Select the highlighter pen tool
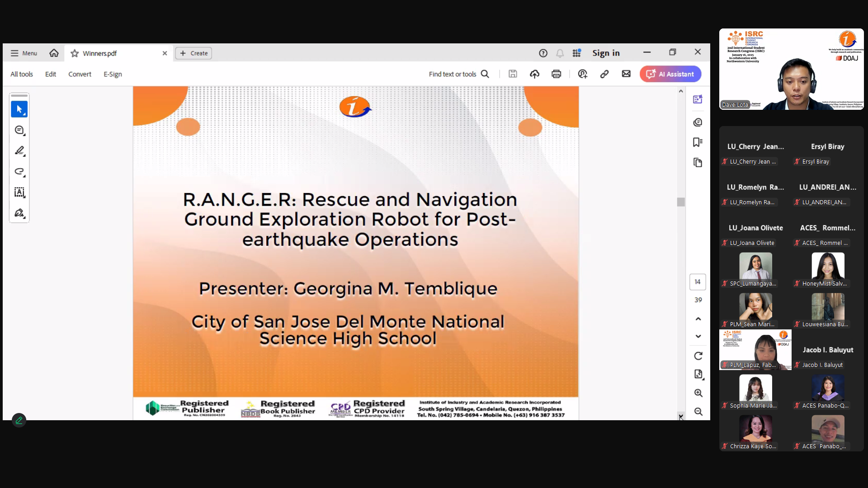The image size is (868, 488). click(19, 151)
